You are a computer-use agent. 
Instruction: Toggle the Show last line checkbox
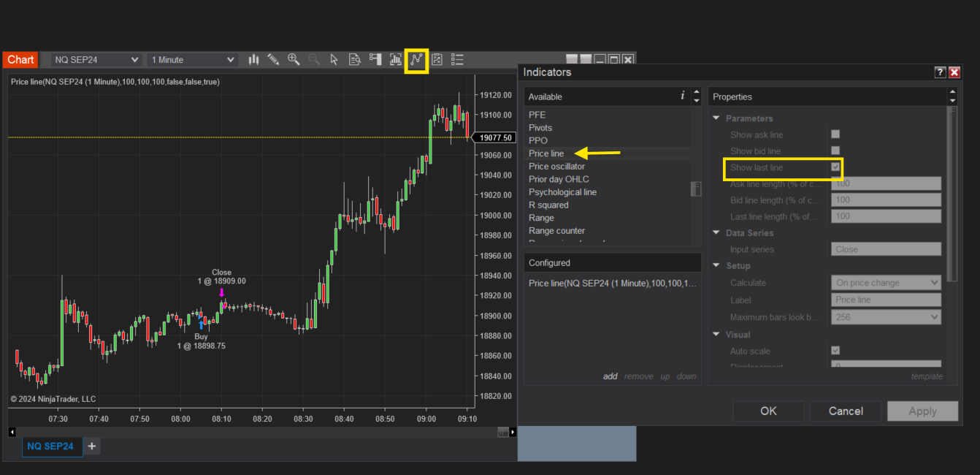(x=835, y=167)
